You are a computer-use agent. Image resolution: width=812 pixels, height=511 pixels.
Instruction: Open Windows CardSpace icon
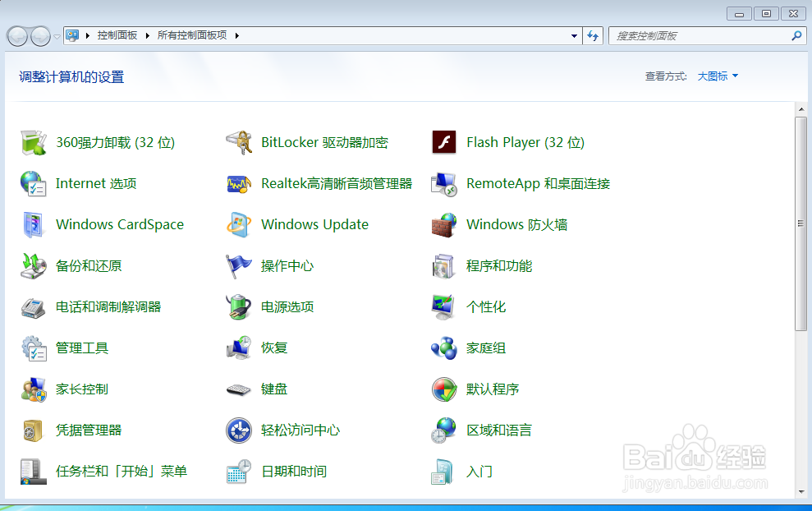(34, 224)
